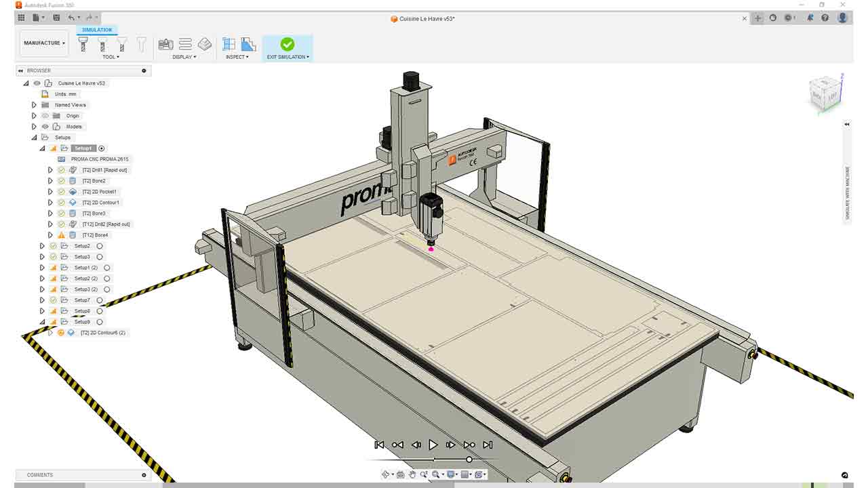
Task: Toggle visibility eye of Models folder
Action: click(x=45, y=127)
